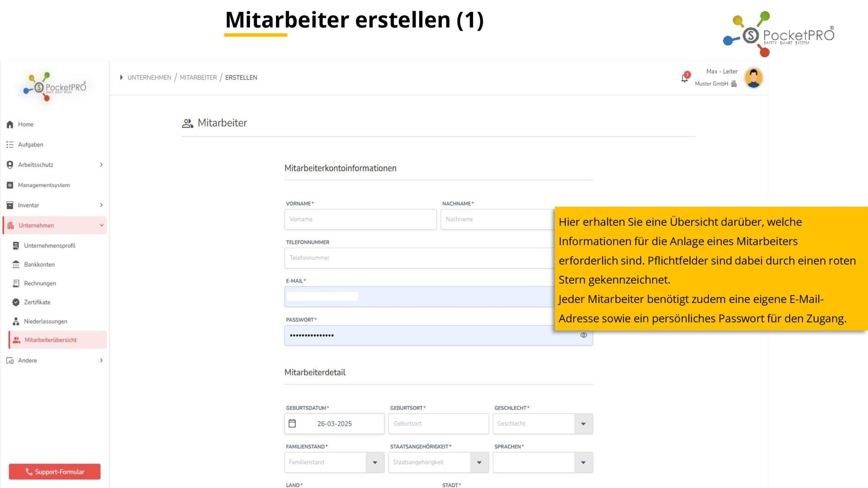Focus the Nachname input field
Screen dimensions: 868x488
click(x=498, y=219)
